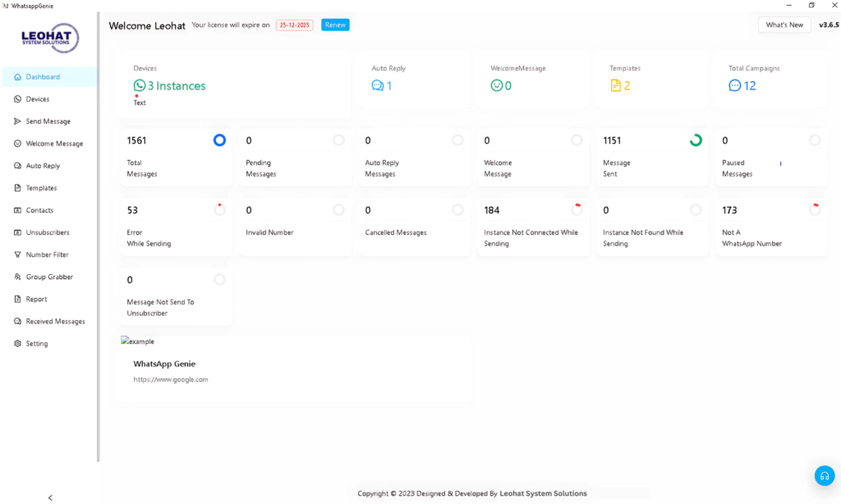Screen dimensions: 841x504
Task: Click the Received Messages bubble icon
Action: click(18, 322)
